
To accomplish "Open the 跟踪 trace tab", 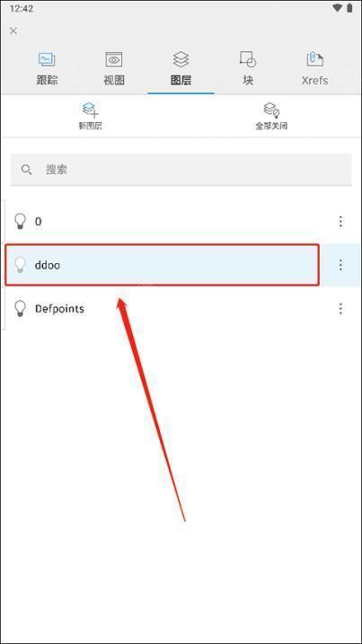I will pyautogui.click(x=47, y=69).
